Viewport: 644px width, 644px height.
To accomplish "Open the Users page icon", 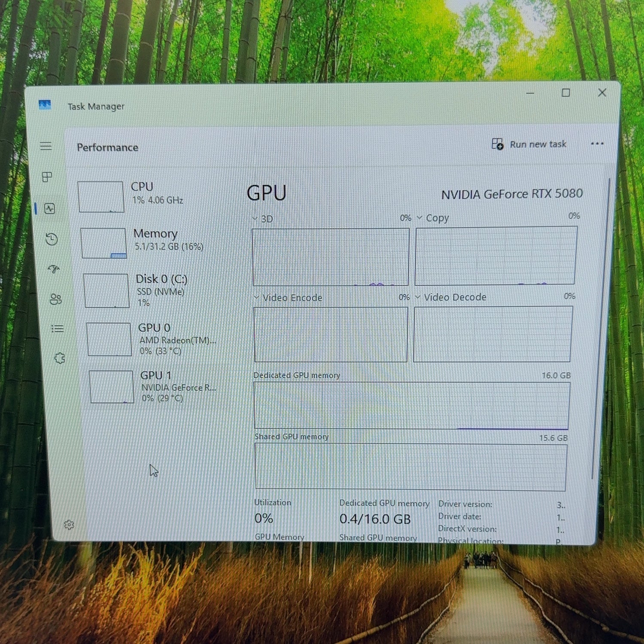I will [x=56, y=299].
